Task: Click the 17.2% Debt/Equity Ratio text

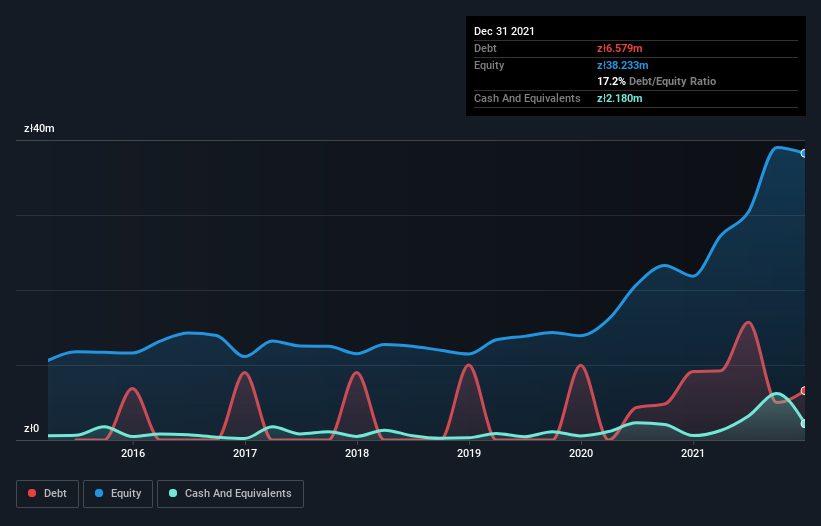Action: pos(657,81)
